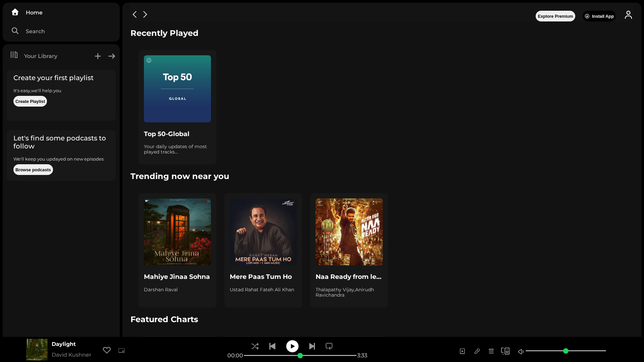Open the play queue icon
Screen dimensions: 644x362
(491, 351)
